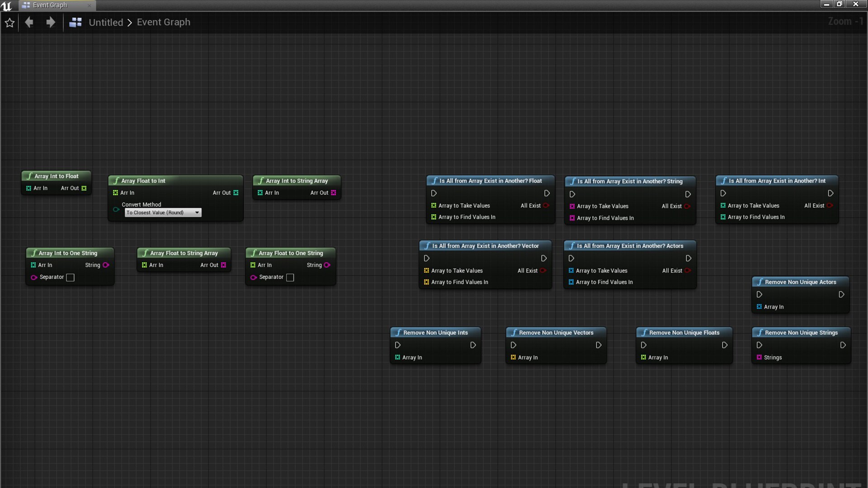
Task: Click the Unreal Engine logo in the top-left corner
Action: coord(7,5)
